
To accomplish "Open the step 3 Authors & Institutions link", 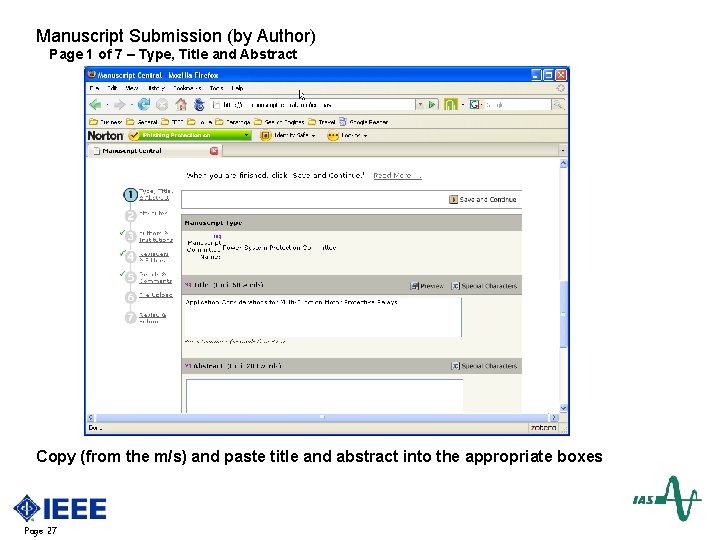I will point(156,236).
